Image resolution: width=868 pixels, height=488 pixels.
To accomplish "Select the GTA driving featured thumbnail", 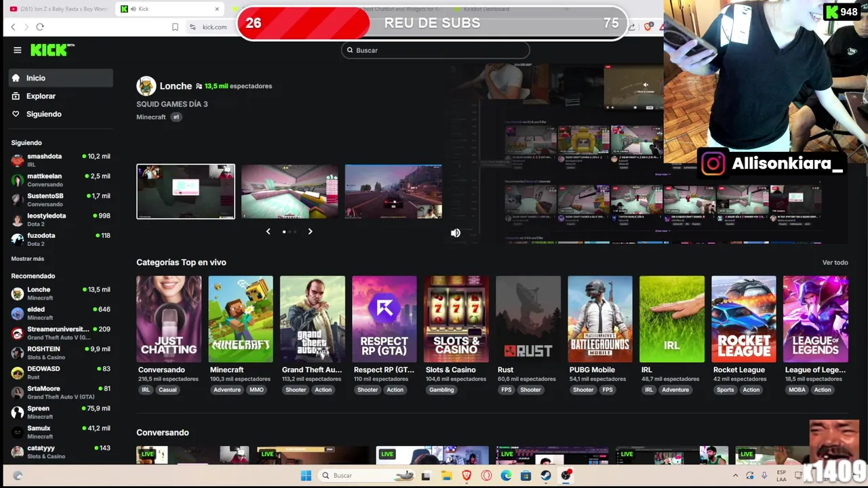I will click(393, 192).
